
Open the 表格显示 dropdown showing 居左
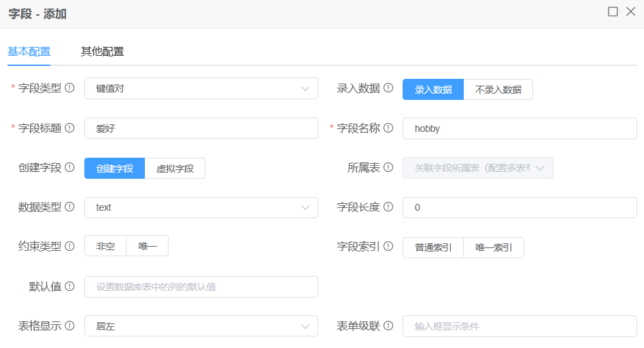pyautogui.click(x=201, y=326)
